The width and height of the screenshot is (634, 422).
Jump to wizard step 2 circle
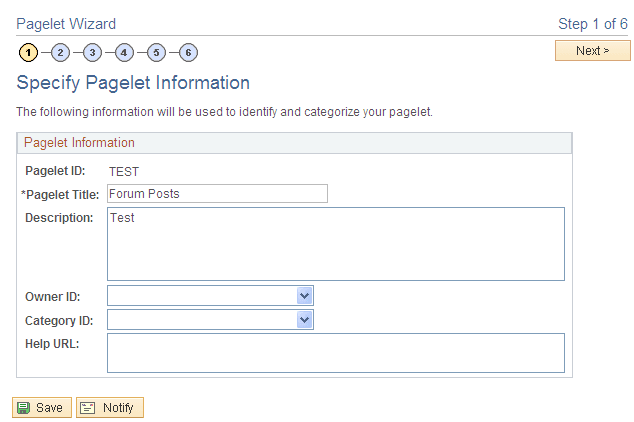[x=60, y=51]
